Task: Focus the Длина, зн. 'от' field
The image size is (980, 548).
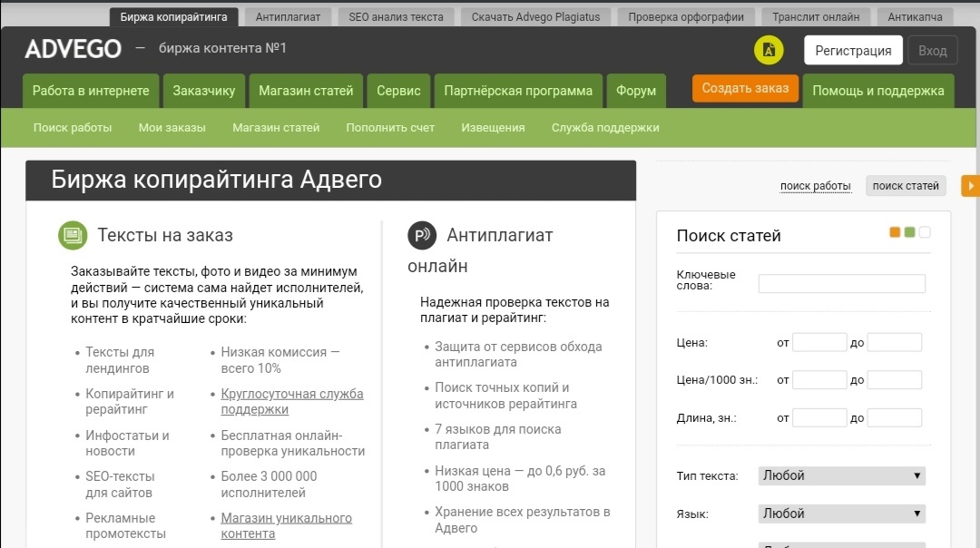Action: tap(819, 417)
